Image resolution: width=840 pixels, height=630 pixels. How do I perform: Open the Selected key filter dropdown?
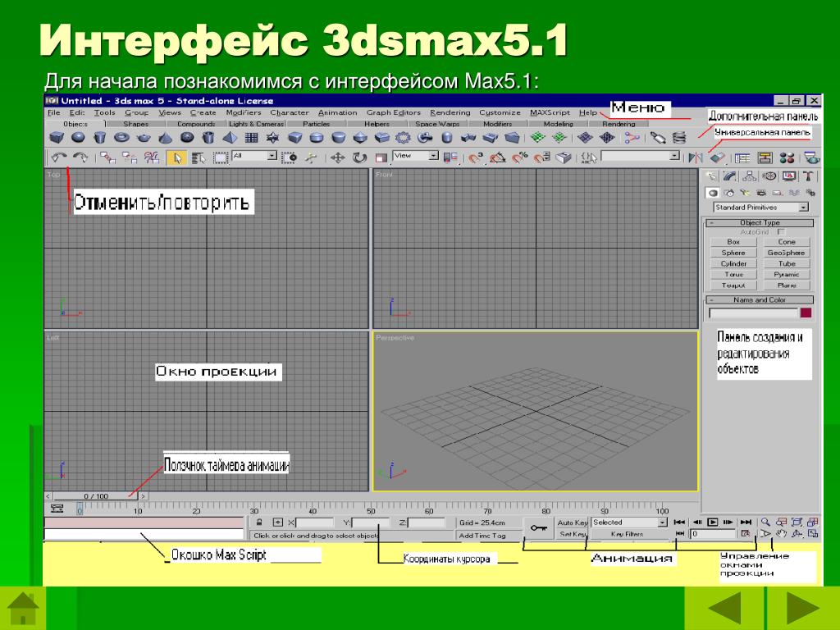coord(629,523)
